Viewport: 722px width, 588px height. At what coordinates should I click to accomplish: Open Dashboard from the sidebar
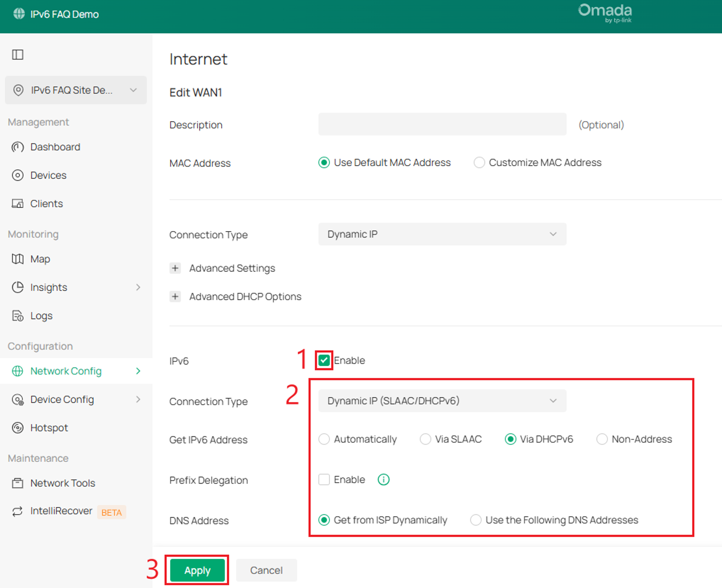(55, 147)
